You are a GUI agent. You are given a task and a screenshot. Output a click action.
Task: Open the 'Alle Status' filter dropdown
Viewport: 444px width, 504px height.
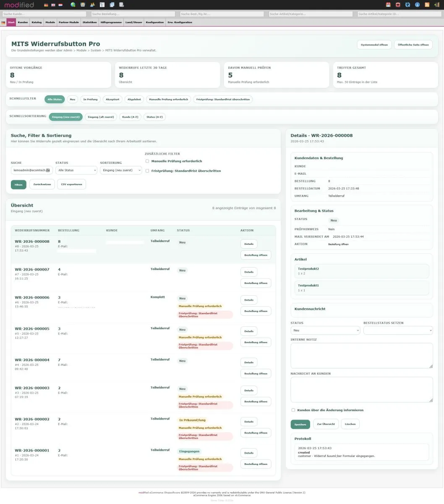pyautogui.click(x=76, y=170)
